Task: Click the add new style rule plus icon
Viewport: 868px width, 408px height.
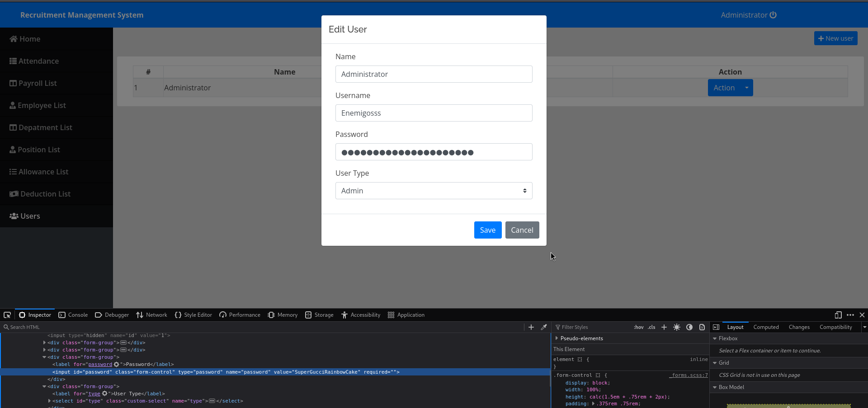Action: click(664, 327)
